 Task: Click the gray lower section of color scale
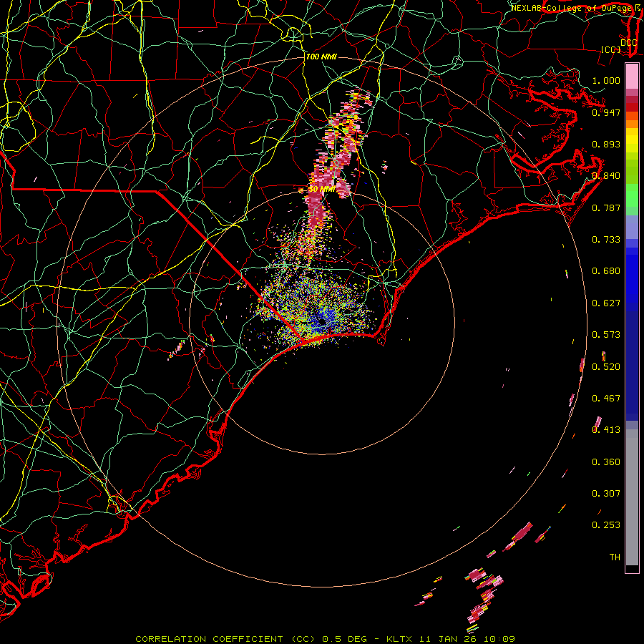[x=632, y=497]
